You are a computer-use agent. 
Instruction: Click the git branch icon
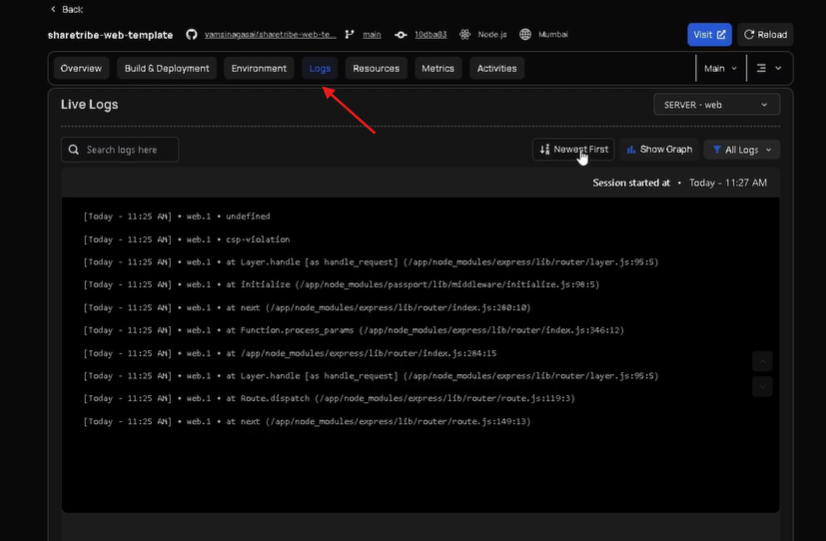pyautogui.click(x=349, y=35)
